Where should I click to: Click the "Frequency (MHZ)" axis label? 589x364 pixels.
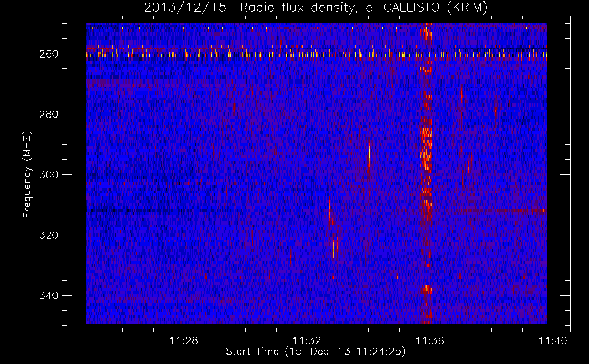click(x=27, y=174)
